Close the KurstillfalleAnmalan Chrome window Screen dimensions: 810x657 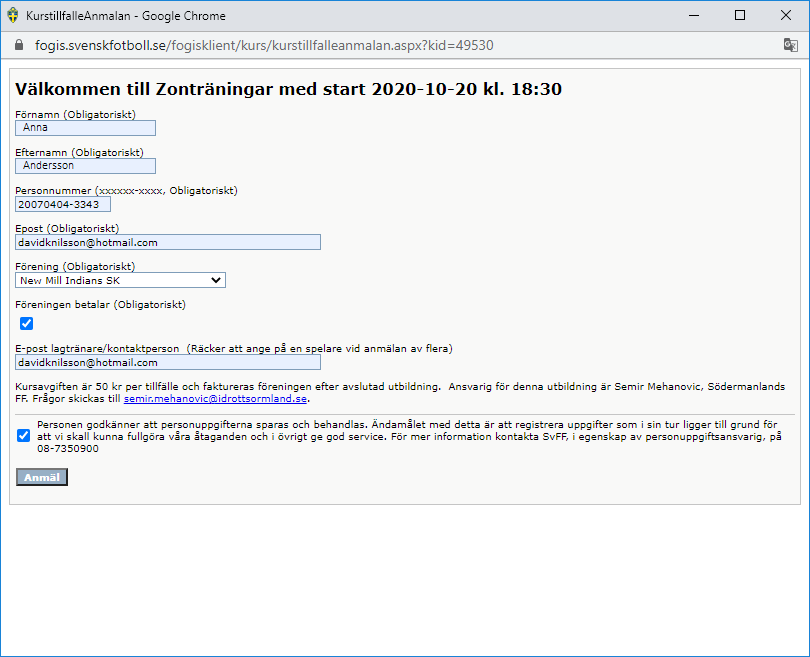(786, 15)
